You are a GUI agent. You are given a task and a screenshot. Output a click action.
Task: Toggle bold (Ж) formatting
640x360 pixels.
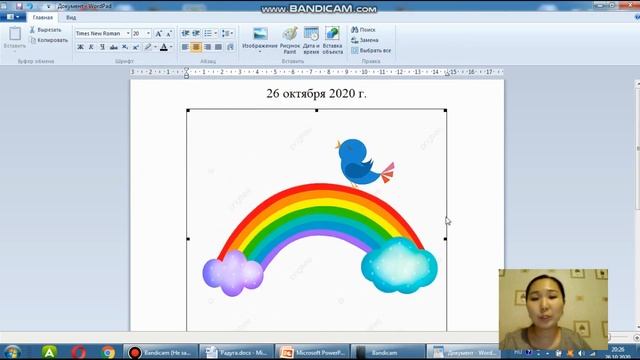80,47
